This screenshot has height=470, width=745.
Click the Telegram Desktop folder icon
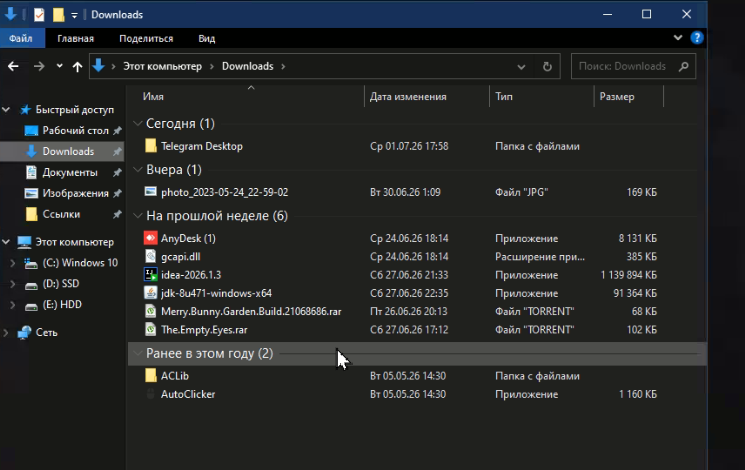pos(151,146)
